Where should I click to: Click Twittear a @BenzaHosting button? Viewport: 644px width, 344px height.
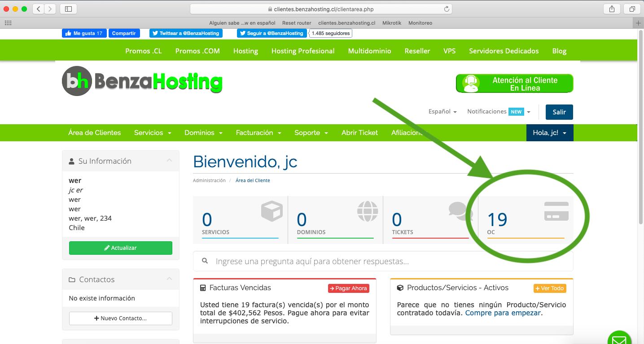(x=186, y=33)
